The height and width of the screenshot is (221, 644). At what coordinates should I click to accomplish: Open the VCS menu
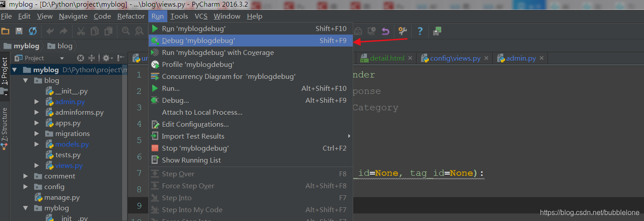click(201, 16)
